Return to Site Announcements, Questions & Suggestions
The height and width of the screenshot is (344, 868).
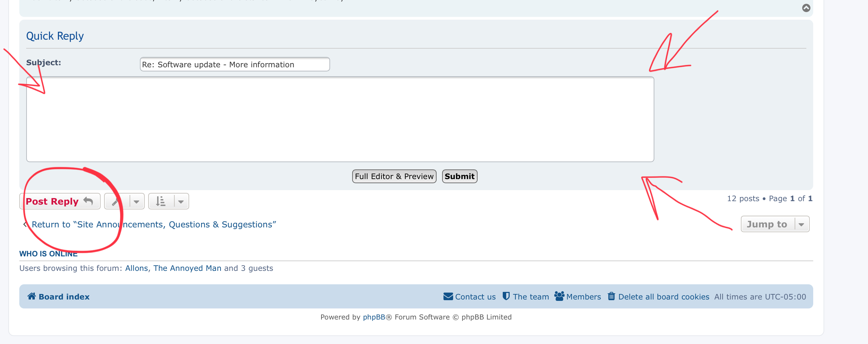coord(154,225)
